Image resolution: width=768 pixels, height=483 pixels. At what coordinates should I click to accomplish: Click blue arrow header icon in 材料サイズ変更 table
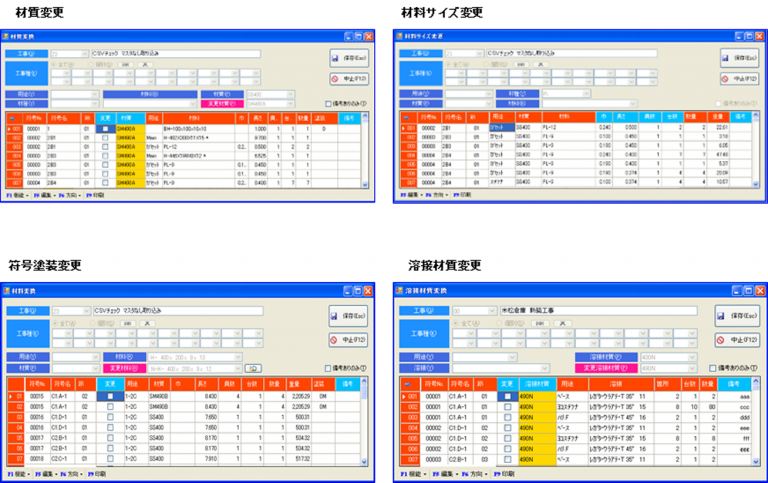click(407, 118)
